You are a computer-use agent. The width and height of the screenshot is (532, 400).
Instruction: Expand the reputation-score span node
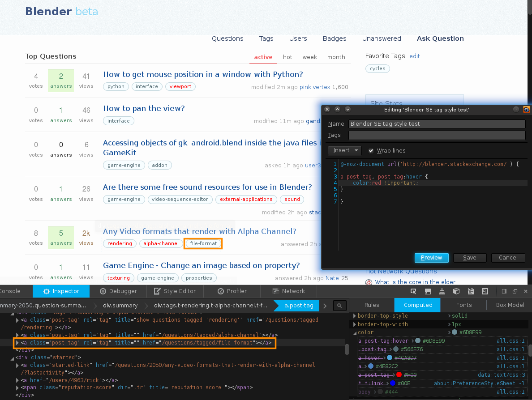17,387
